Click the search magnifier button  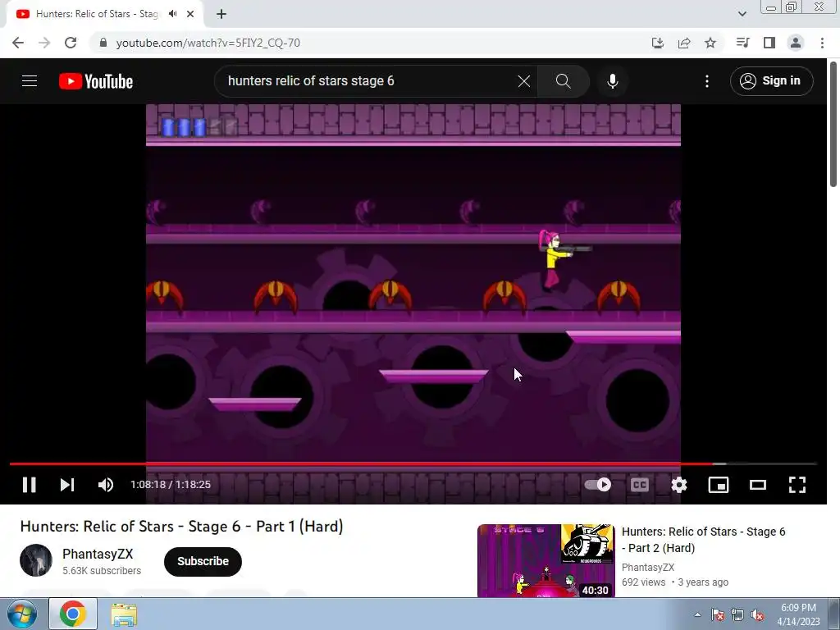pyautogui.click(x=563, y=81)
